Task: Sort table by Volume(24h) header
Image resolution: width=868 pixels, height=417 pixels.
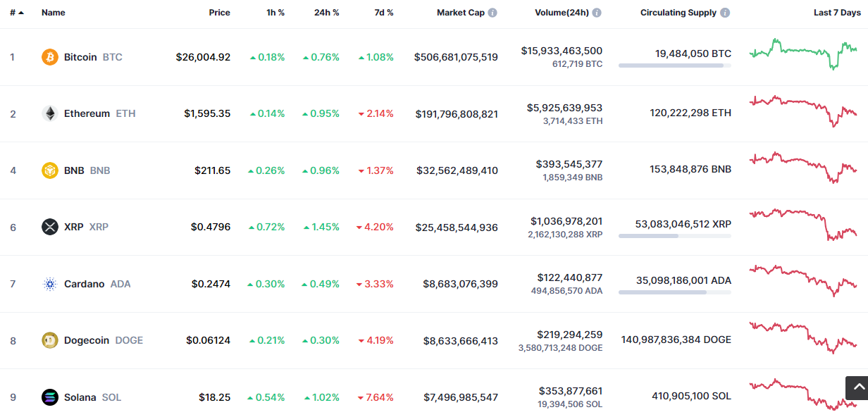Action: click(x=562, y=13)
